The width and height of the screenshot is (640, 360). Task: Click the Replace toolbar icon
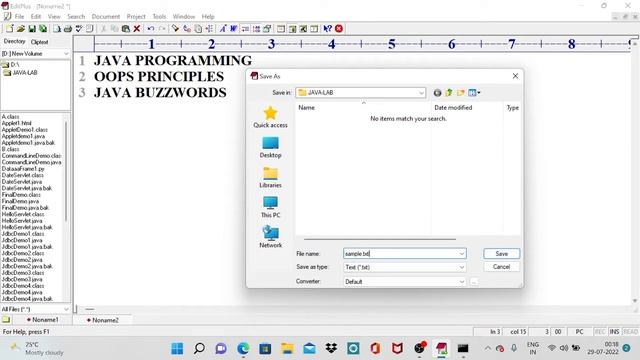coord(187,29)
